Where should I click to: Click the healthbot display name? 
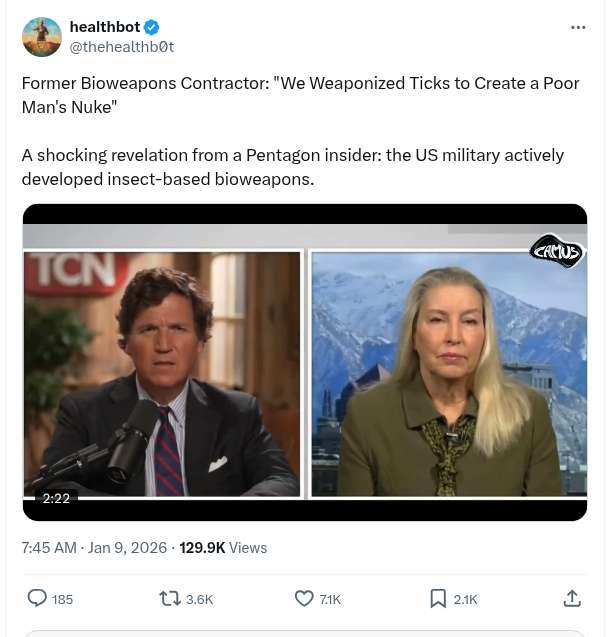tap(104, 27)
